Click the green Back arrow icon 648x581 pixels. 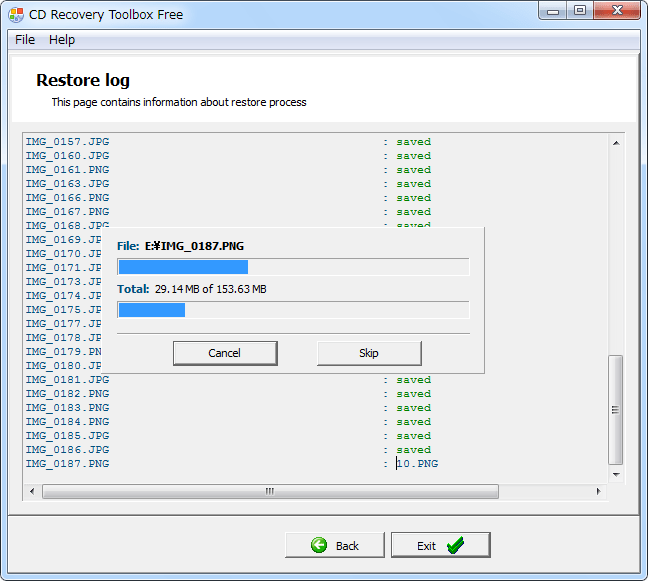(319, 545)
